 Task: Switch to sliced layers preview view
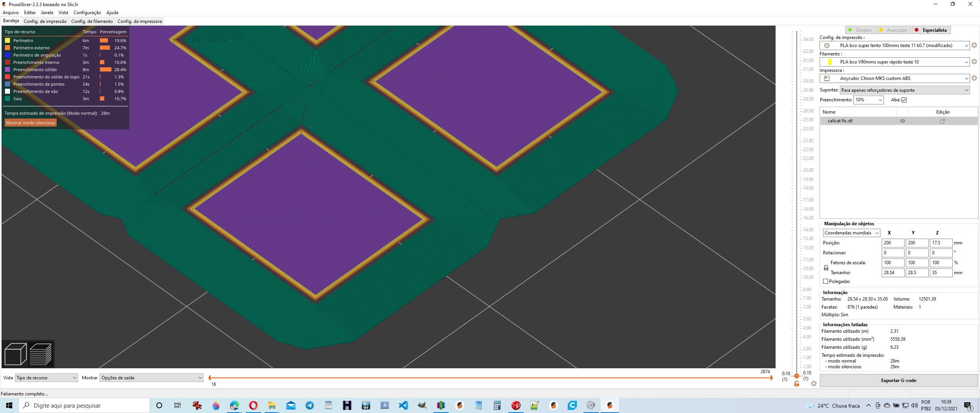(41, 354)
